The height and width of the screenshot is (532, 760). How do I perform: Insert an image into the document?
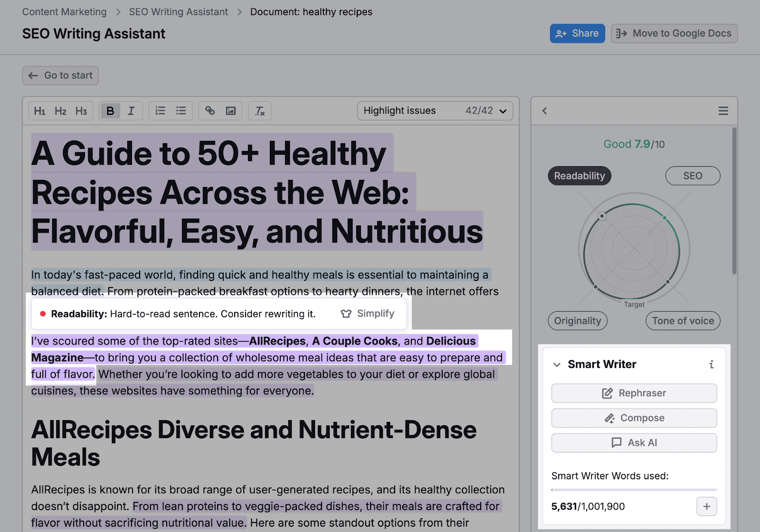click(231, 111)
